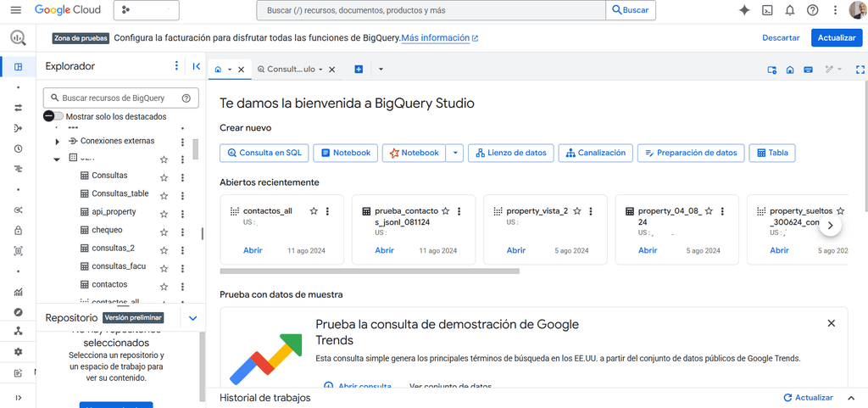Open Gemini AI assistant sparkle icon
The width and height of the screenshot is (868, 408).
click(x=744, y=10)
